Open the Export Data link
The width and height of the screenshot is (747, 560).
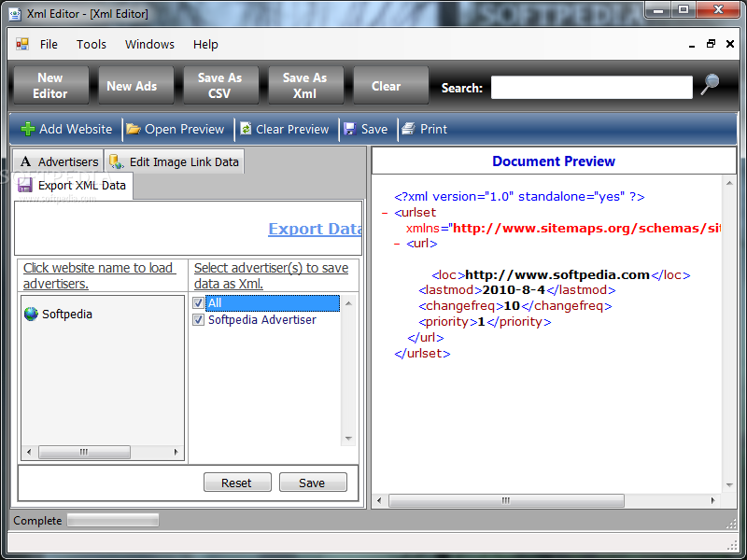(315, 229)
